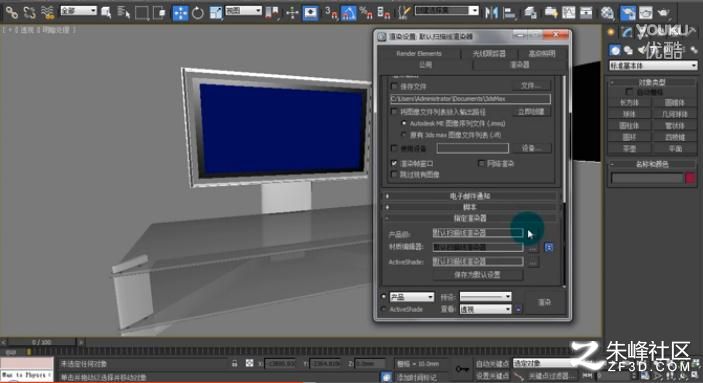
Task: Select the ActiveShade radio button
Action: (384, 309)
